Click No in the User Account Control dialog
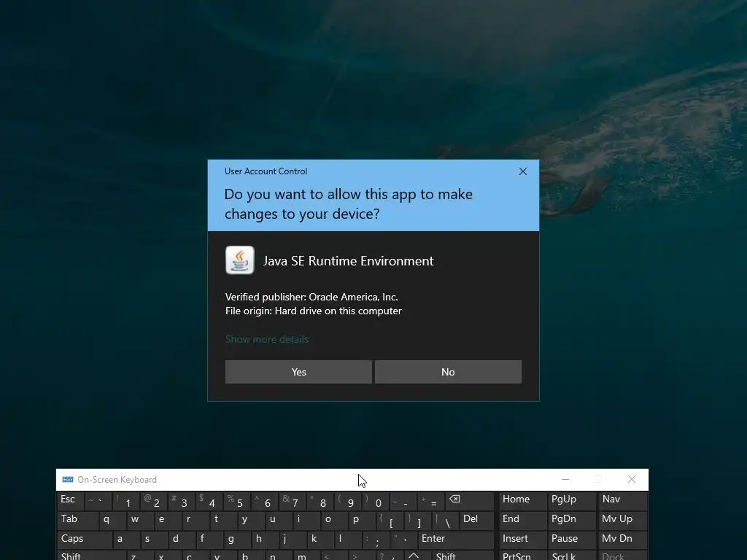Screen dimensions: 747x560 coord(448,372)
